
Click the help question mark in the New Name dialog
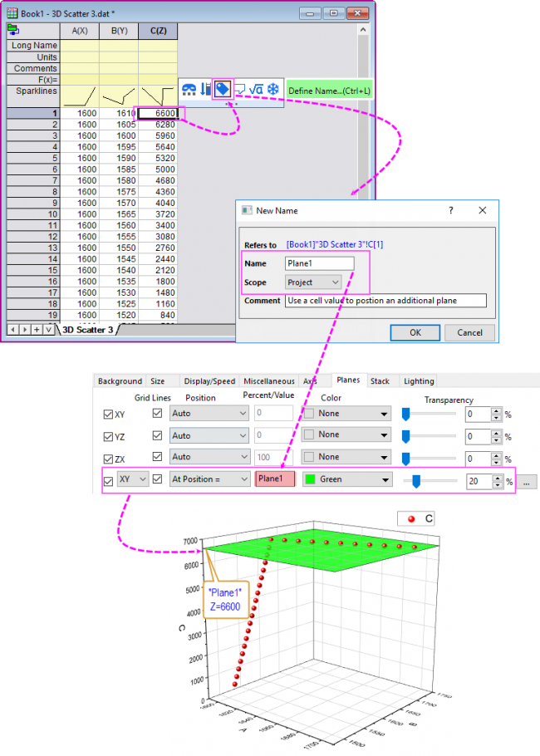point(451,210)
